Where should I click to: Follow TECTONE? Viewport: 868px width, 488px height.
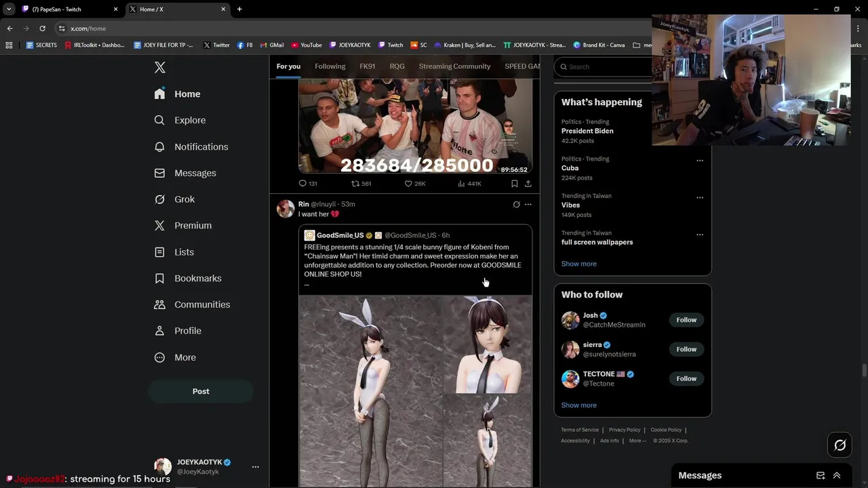coord(686,379)
